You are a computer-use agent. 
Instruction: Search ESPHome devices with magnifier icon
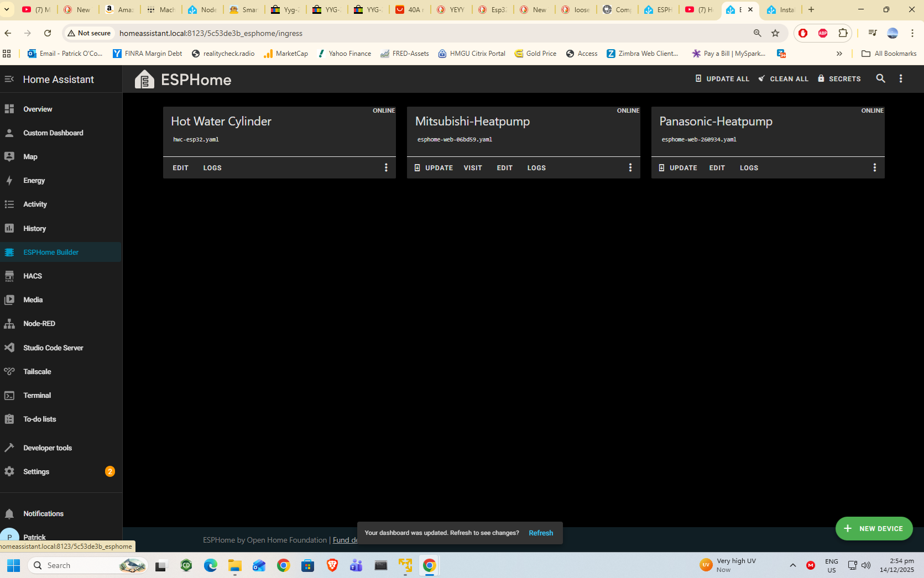[x=881, y=79]
